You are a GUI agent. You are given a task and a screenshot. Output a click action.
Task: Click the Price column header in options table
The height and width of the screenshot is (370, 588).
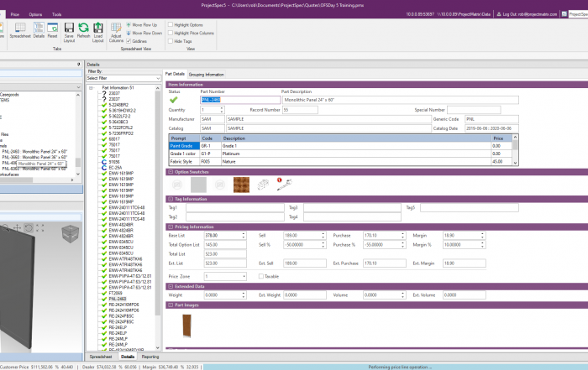(x=501, y=138)
